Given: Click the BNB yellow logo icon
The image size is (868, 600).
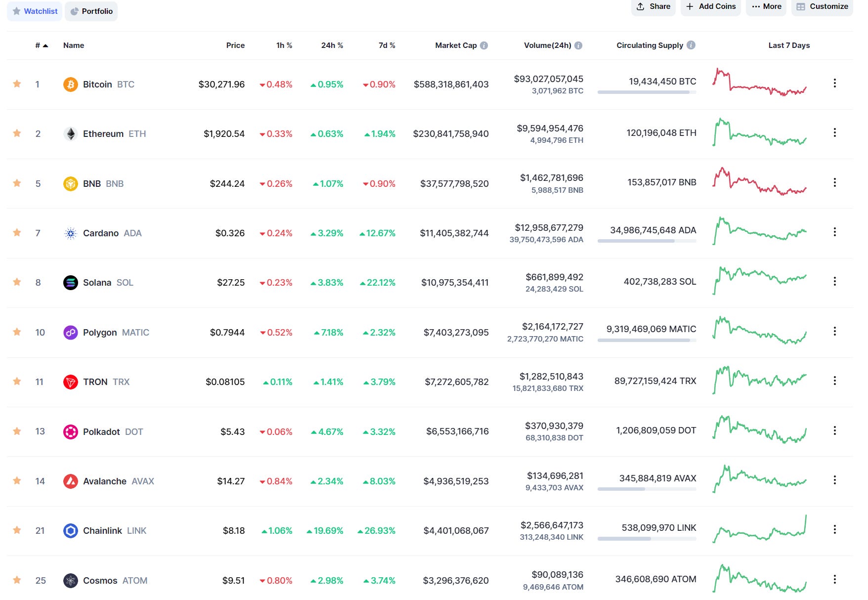Looking at the screenshot, I should [71, 184].
